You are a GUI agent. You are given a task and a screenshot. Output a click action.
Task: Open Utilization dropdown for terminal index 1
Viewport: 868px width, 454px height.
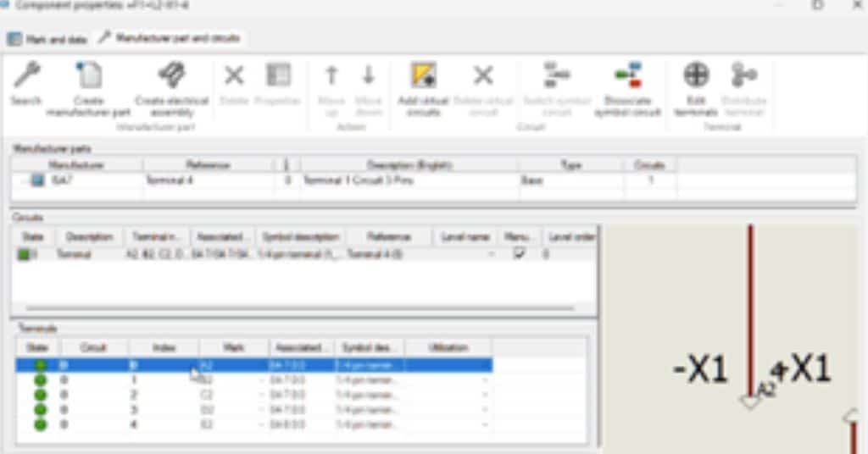click(x=485, y=380)
